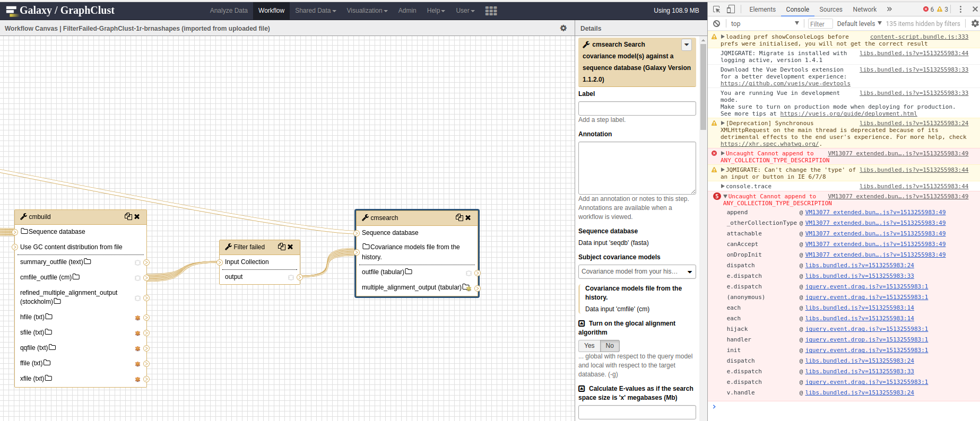The height and width of the screenshot is (421, 980).
Task: Duplicate the Filter failed node
Action: [x=282, y=247]
